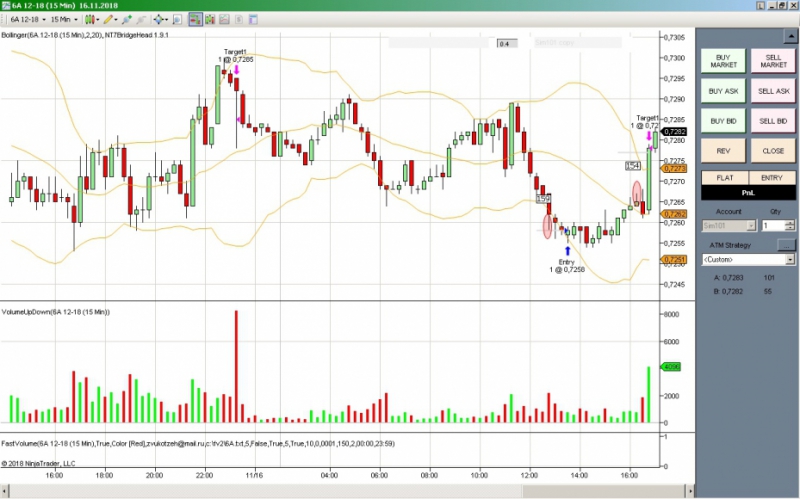Open the Sim101 account dropdown
The image size is (800, 499).
click(729, 226)
